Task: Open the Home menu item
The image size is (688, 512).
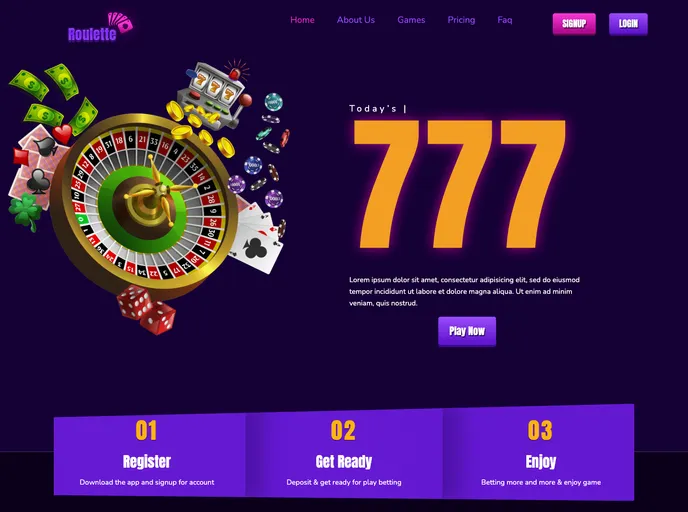Action: tap(302, 20)
